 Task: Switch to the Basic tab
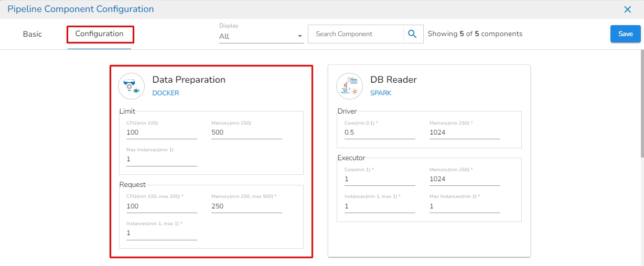coord(33,34)
